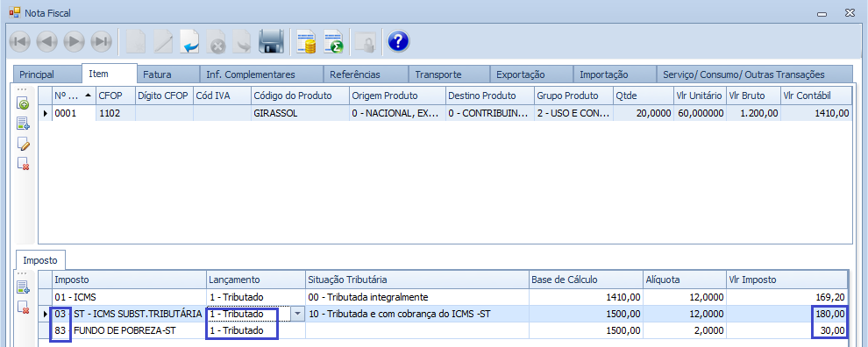868x347 pixels.
Task: Click the Imposto panel delete row icon
Action: [23, 307]
